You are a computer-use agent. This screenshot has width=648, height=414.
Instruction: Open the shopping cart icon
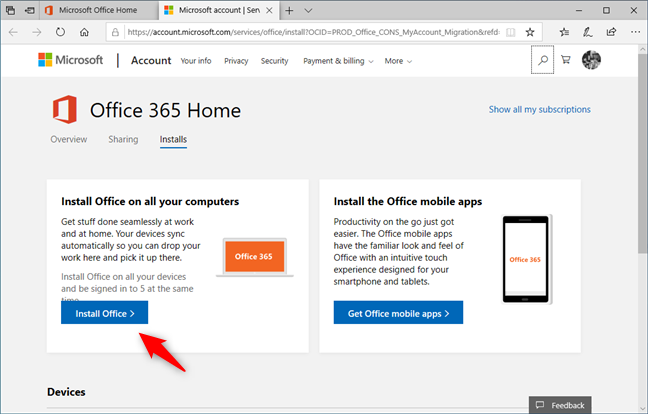567,60
